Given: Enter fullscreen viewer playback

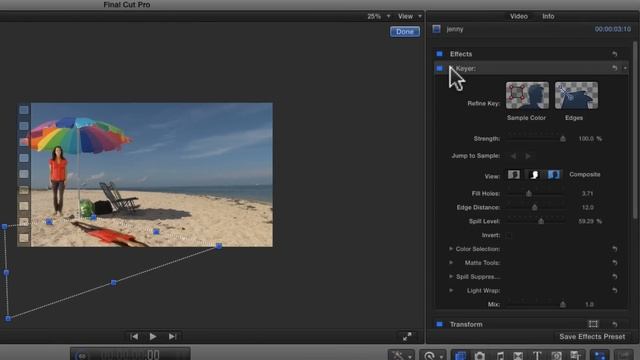Looking at the screenshot, I should [407, 336].
